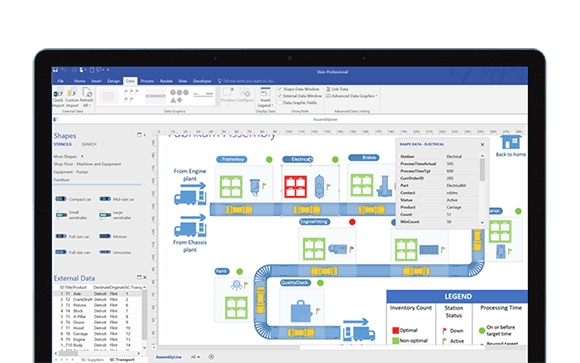Click the Tell me what you want field
This screenshot has height=363, width=580.
(247, 81)
